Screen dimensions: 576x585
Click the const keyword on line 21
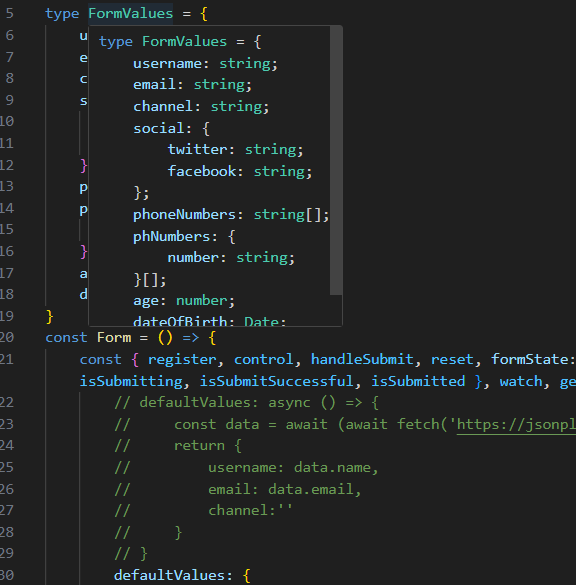101,360
